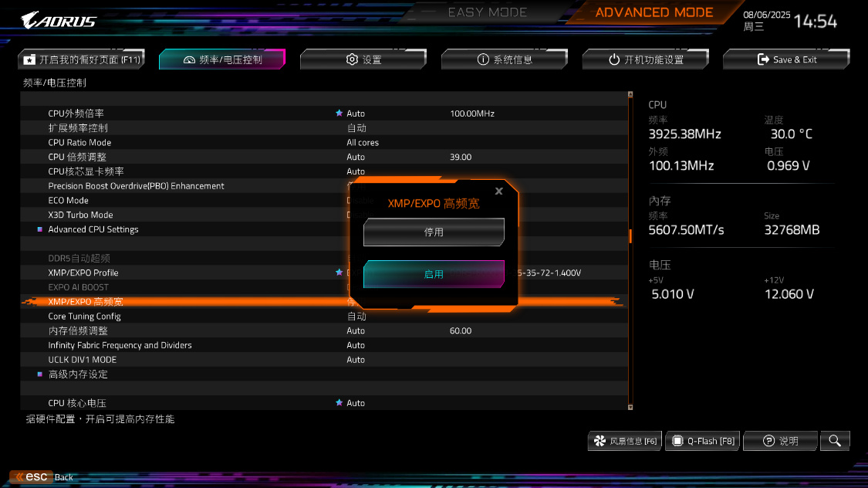Click favorite star beside CPU 核心电压

click(x=339, y=403)
